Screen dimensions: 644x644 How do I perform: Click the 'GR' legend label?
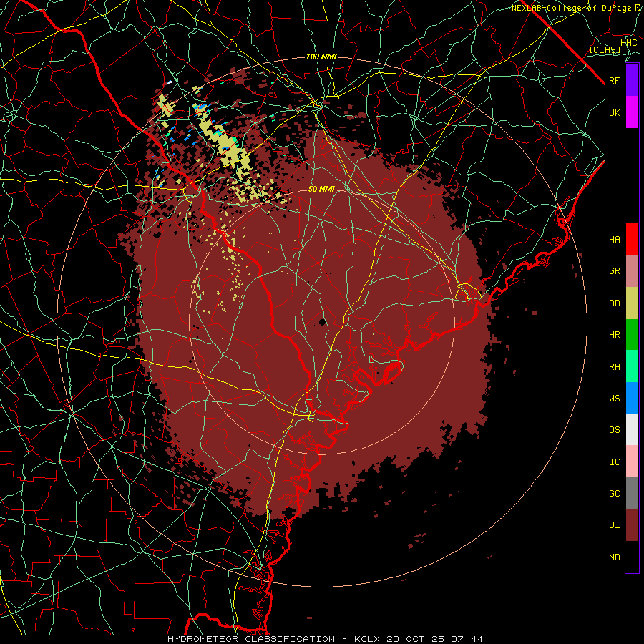(614, 271)
